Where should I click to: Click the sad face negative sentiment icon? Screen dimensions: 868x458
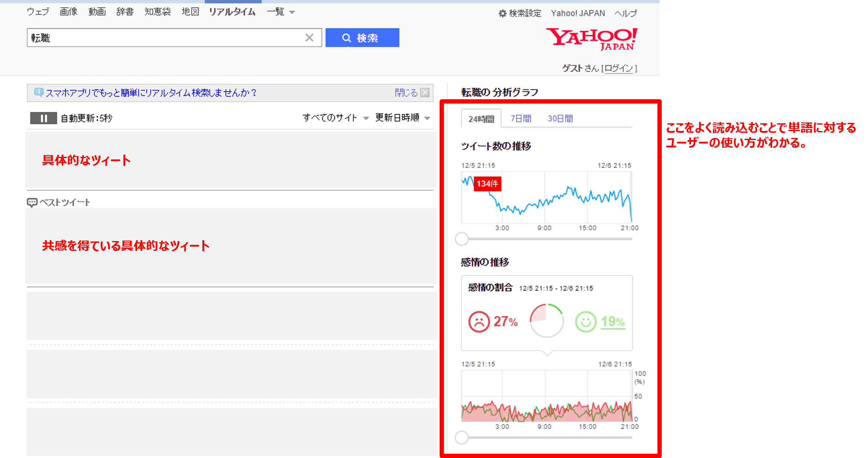click(x=479, y=321)
